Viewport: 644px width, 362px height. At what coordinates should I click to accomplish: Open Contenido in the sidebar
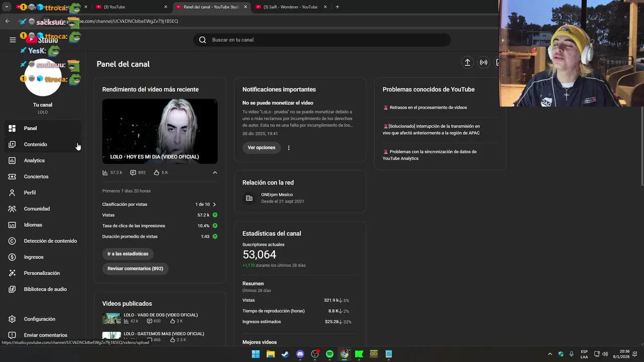43,144
